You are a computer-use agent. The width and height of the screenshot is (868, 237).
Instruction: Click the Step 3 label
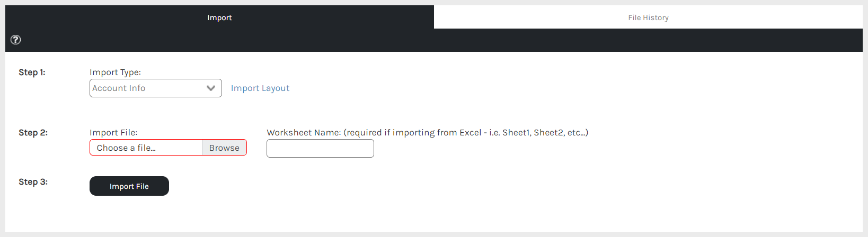33,182
